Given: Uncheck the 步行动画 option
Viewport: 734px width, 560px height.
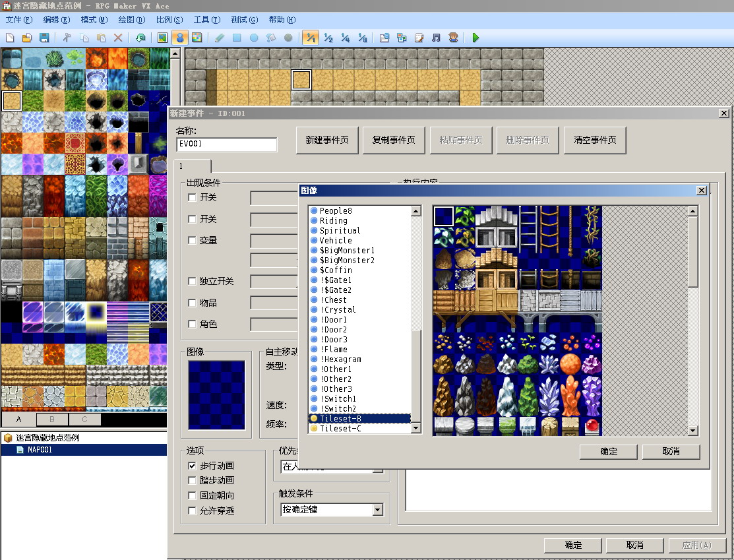Looking at the screenshot, I should tap(192, 466).
